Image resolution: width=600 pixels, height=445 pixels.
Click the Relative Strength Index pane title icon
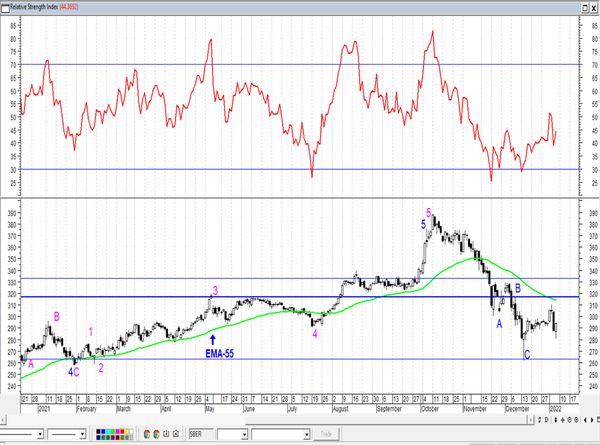coord(5,7)
